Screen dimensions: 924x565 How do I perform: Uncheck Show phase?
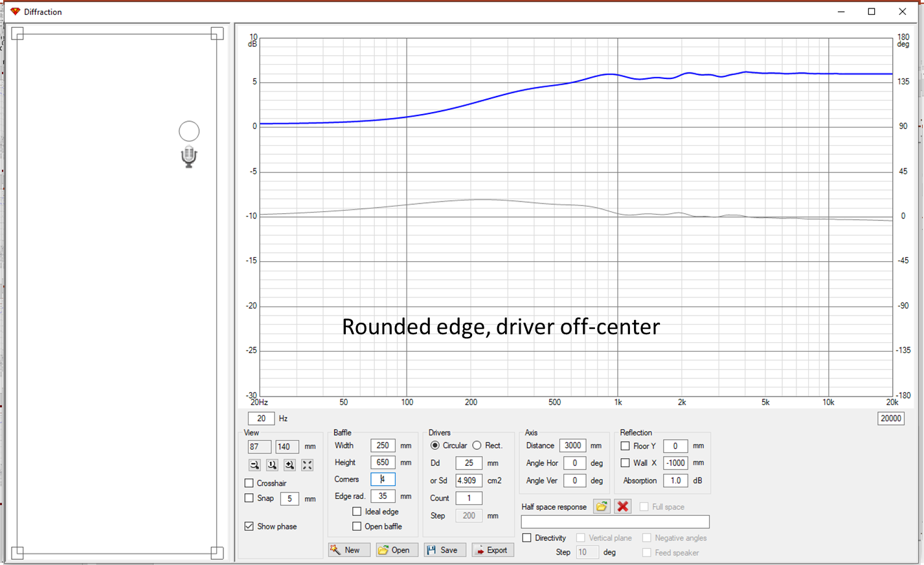[249, 526]
